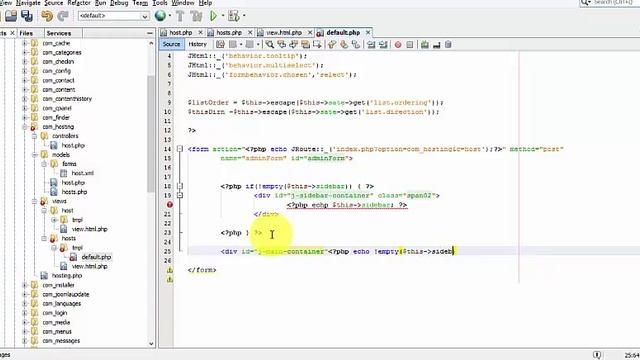Image resolution: width=640 pixels, height=360 pixels.
Task: Open the Debug menu
Action: [119, 3]
